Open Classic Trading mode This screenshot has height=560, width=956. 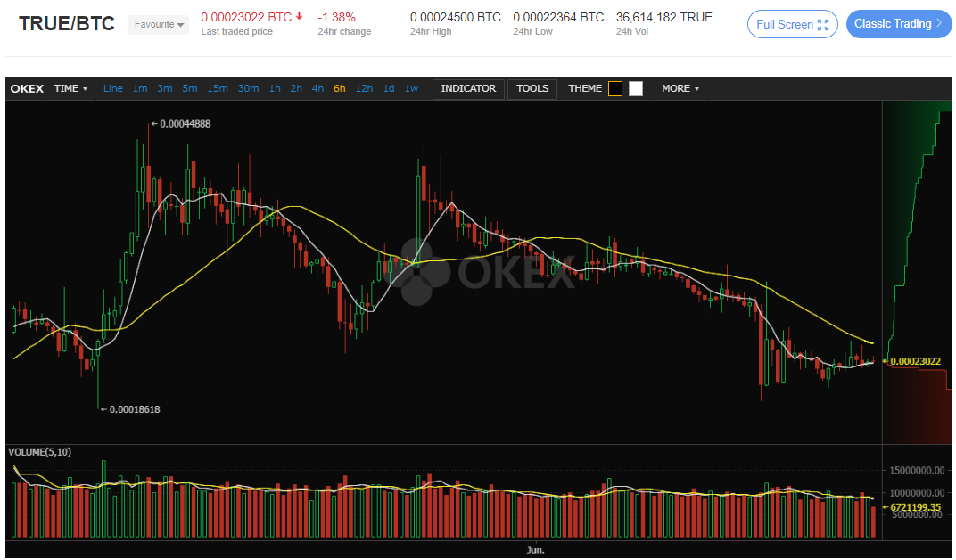tap(898, 24)
